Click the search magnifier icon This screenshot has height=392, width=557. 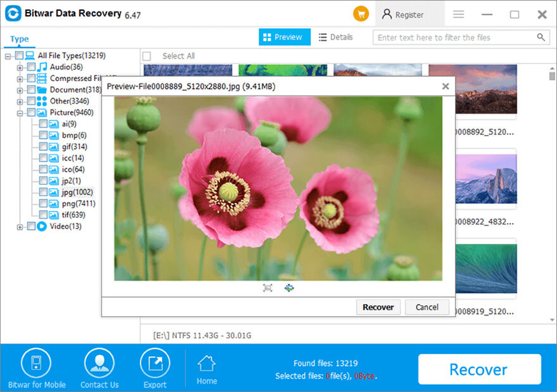click(541, 37)
